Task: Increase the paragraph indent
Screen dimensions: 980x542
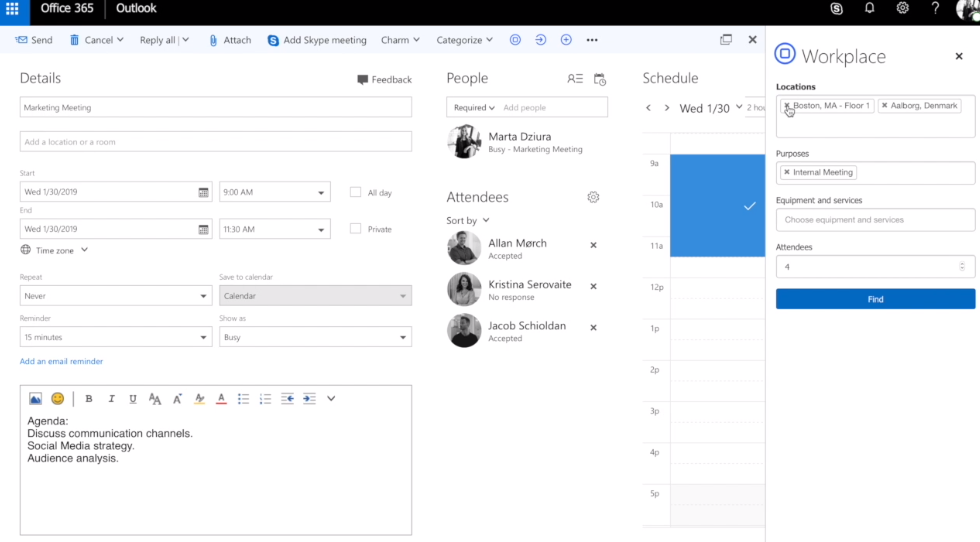Action: coord(309,399)
